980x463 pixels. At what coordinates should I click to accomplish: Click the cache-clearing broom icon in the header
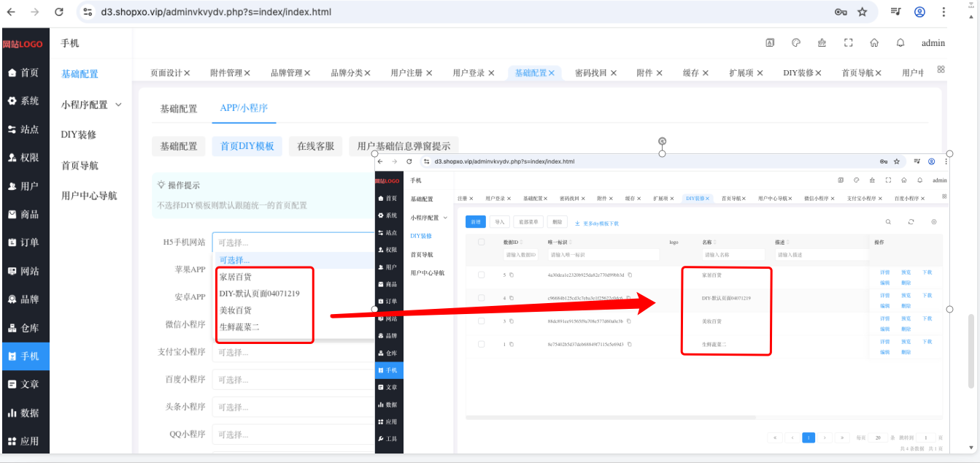(x=822, y=43)
